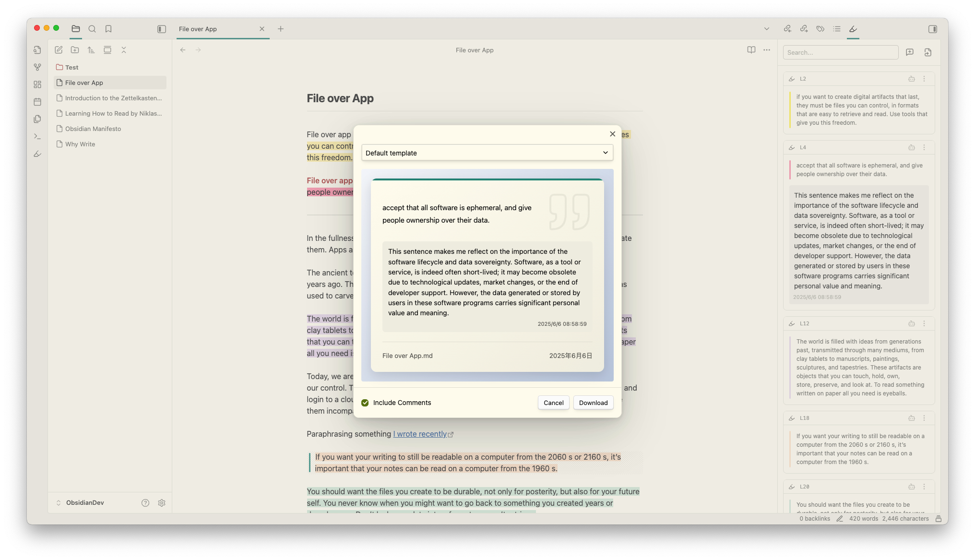The width and height of the screenshot is (975, 560).
Task: Open the settings gear near ObsidianDev
Action: pyautogui.click(x=162, y=503)
